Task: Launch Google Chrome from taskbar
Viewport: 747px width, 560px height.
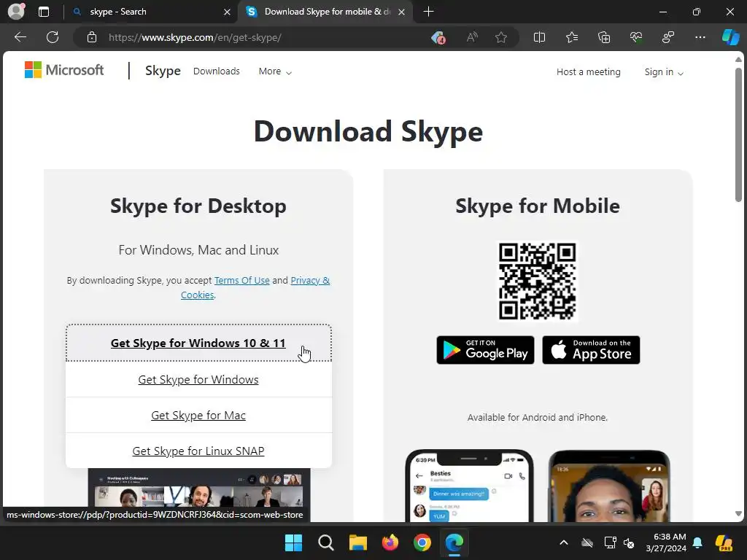Action: (x=422, y=542)
